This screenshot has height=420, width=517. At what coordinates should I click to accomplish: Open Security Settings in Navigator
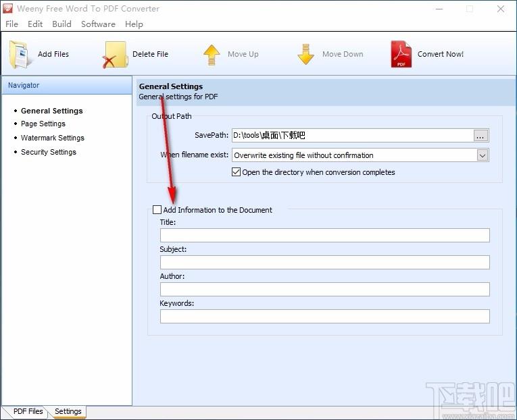pyautogui.click(x=49, y=152)
